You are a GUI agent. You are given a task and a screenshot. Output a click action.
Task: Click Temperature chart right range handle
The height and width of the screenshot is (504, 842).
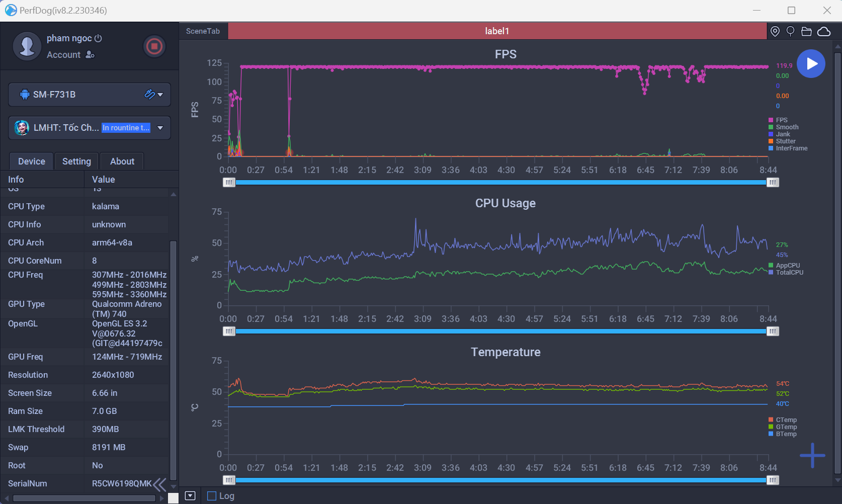pos(773,480)
